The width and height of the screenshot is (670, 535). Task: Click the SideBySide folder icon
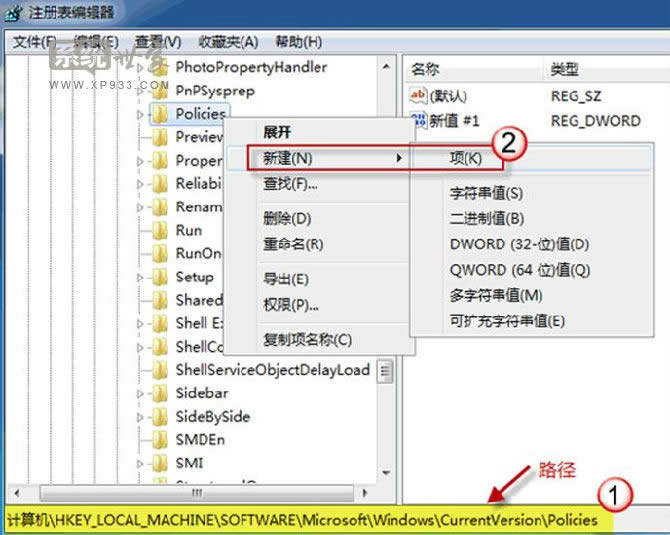point(159,416)
